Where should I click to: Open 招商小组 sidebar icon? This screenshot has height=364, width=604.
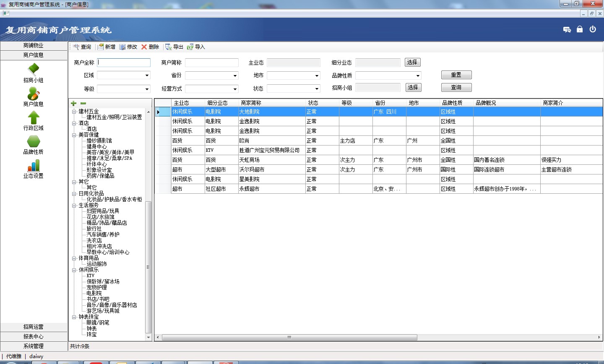34,70
